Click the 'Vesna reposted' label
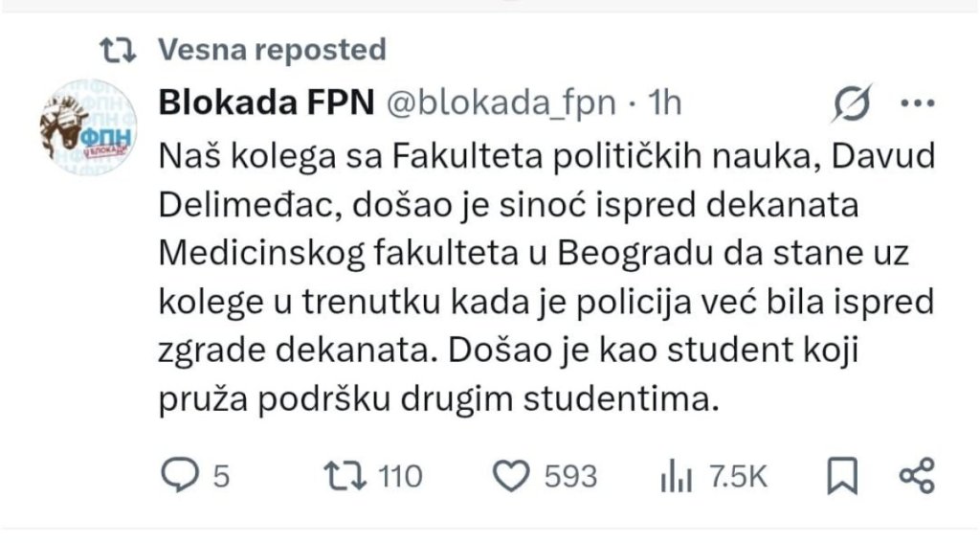The width and height of the screenshot is (980, 543). (271, 48)
